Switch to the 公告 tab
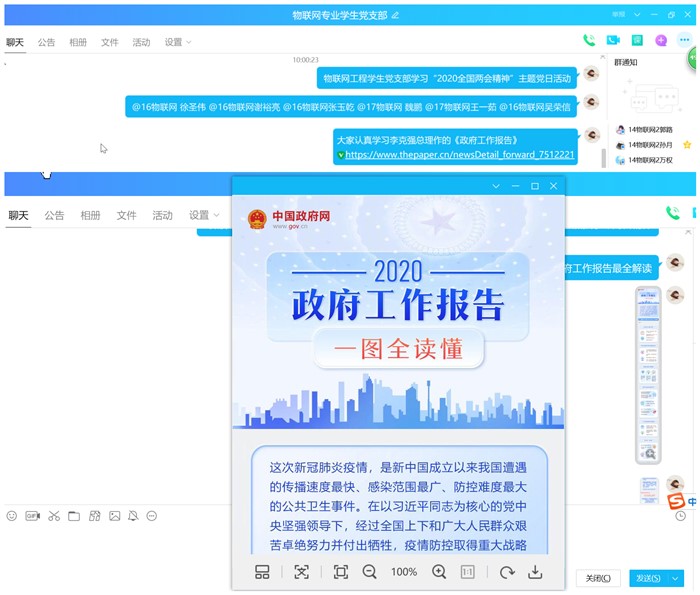 (x=47, y=42)
